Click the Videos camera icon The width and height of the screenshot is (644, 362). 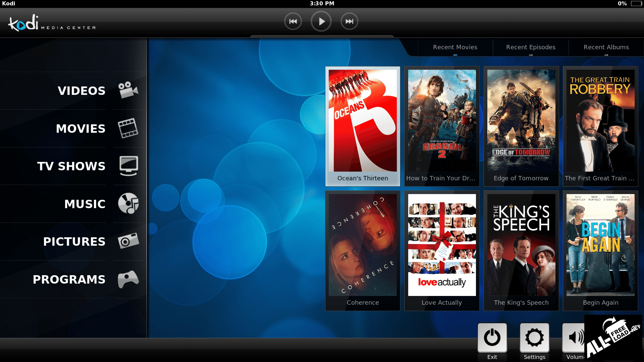pos(128,90)
